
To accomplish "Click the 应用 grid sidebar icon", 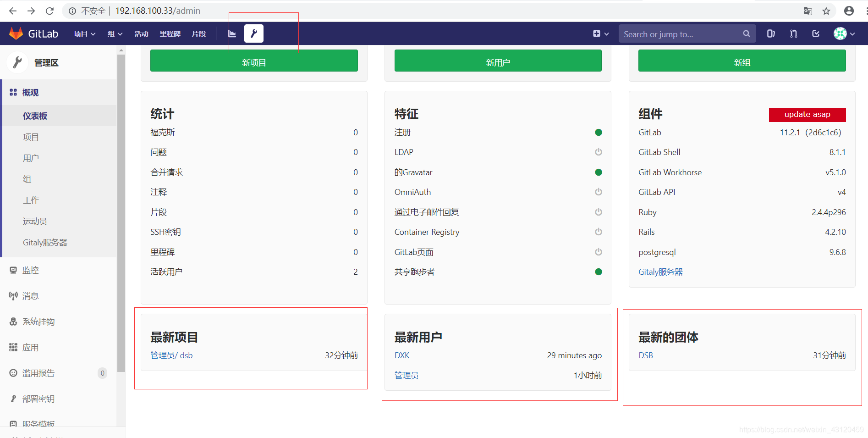I will (13, 348).
